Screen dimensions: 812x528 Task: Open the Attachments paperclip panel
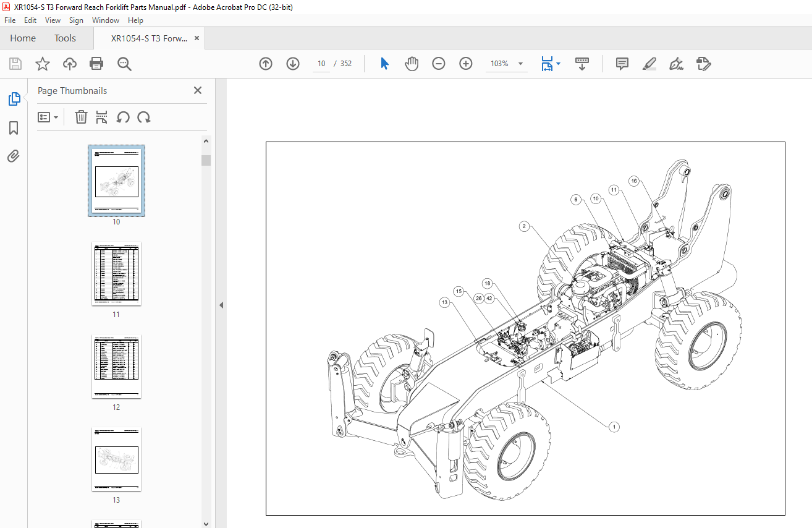point(14,156)
